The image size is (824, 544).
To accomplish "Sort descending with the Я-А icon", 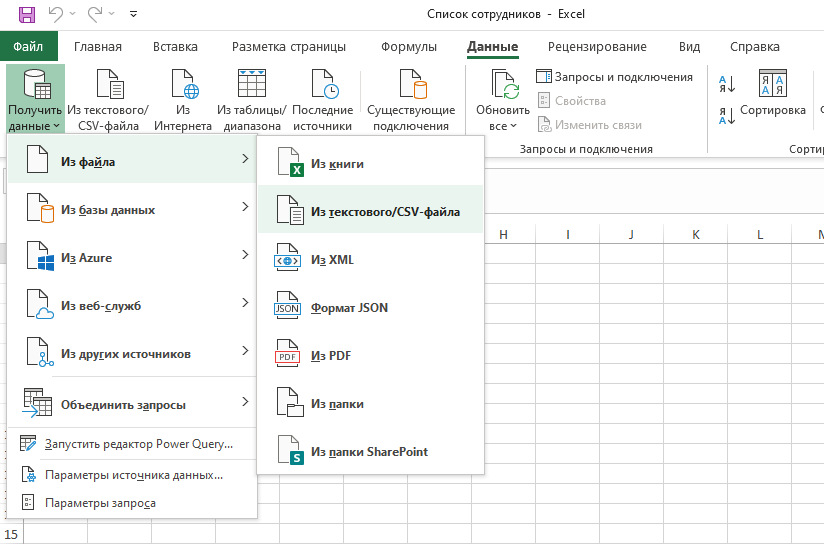I will click(727, 116).
